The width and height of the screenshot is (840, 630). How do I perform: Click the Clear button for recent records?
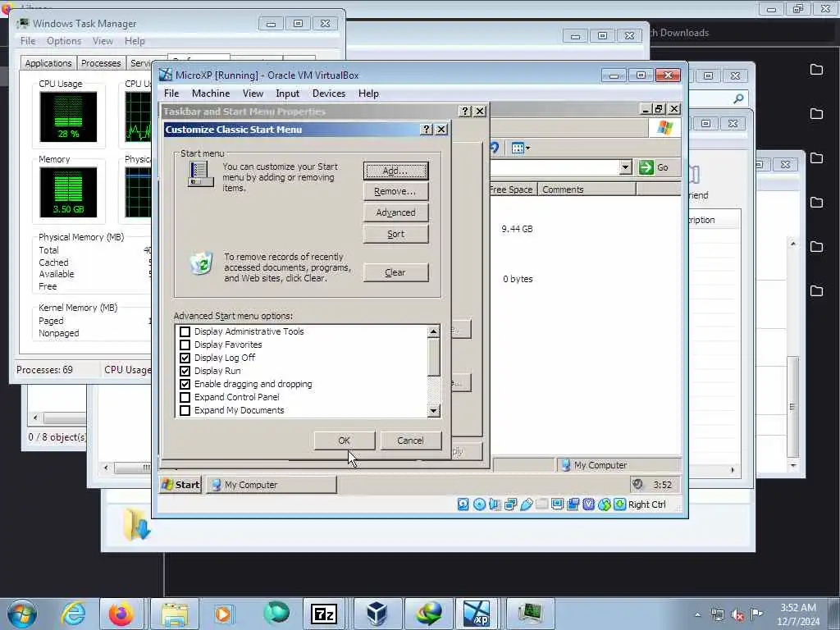(x=396, y=272)
